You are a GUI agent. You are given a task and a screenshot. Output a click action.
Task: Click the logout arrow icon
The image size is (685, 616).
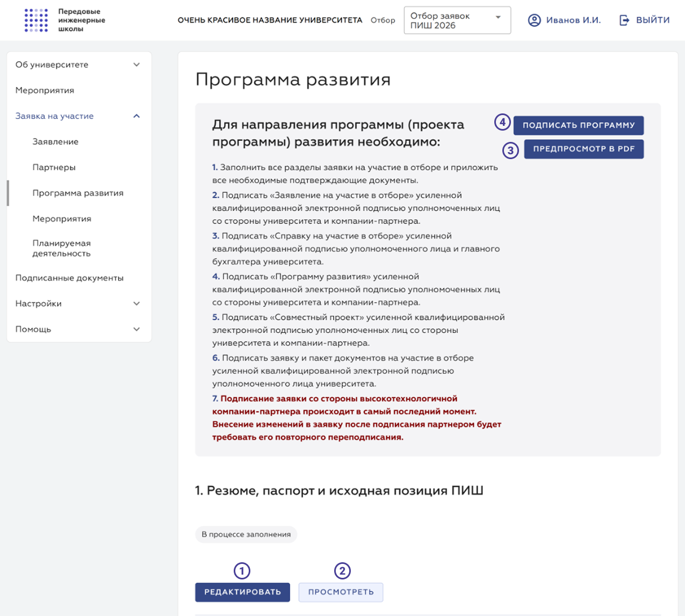[x=624, y=20]
